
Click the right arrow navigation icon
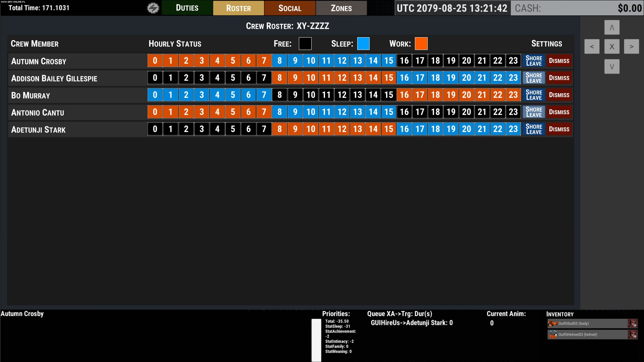tap(632, 46)
